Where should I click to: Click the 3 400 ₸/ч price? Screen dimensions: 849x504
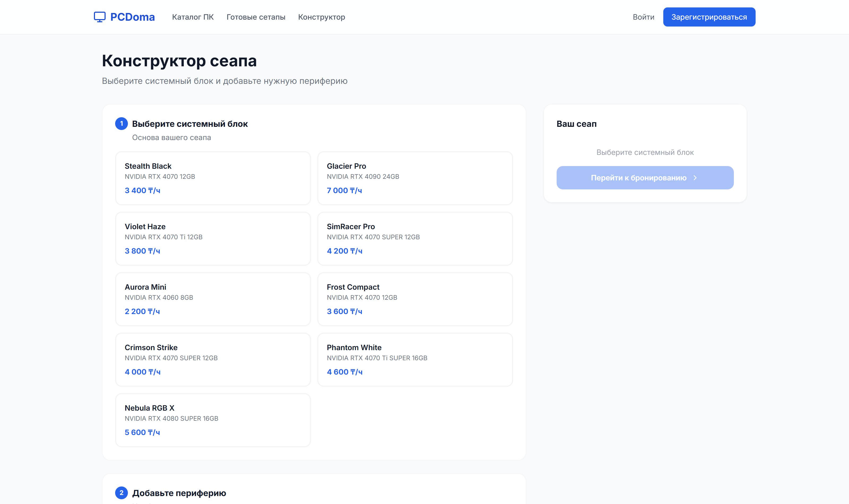(x=142, y=190)
